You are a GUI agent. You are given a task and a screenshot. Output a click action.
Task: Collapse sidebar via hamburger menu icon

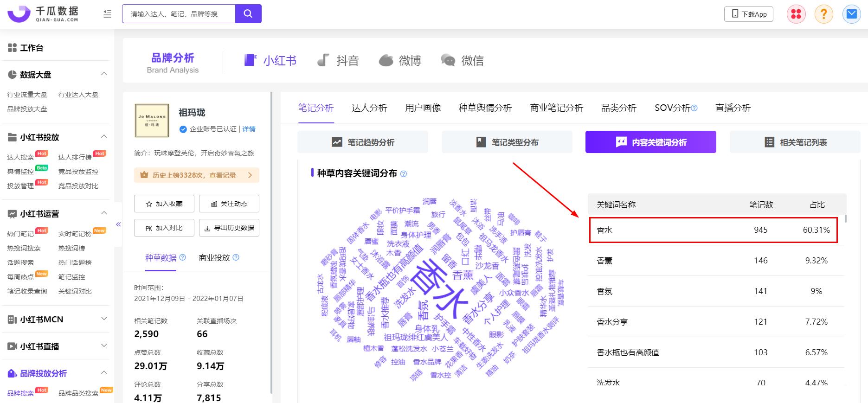[x=108, y=14]
